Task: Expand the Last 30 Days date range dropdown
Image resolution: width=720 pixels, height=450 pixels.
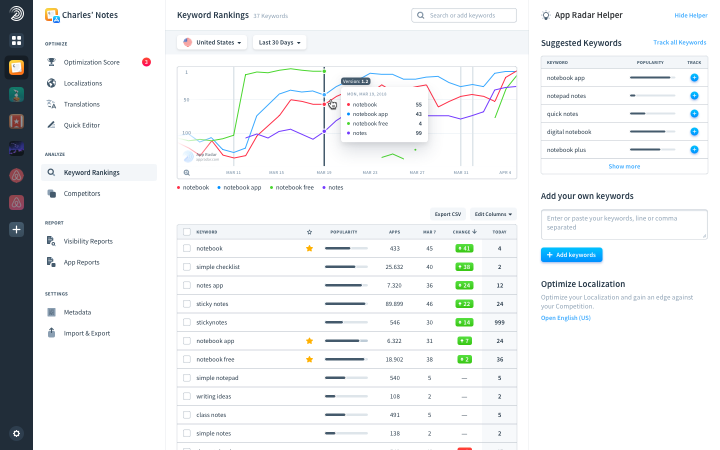Action: tap(279, 42)
